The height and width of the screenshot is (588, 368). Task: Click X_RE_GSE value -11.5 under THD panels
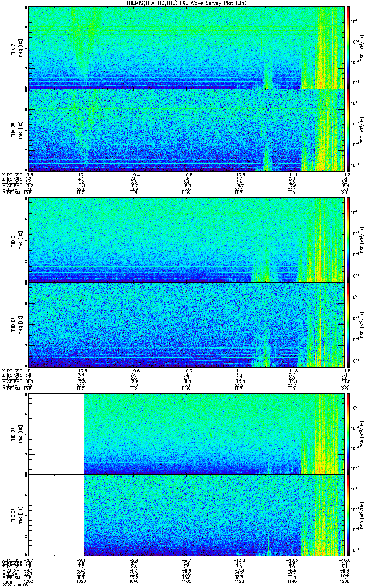tap(344, 370)
